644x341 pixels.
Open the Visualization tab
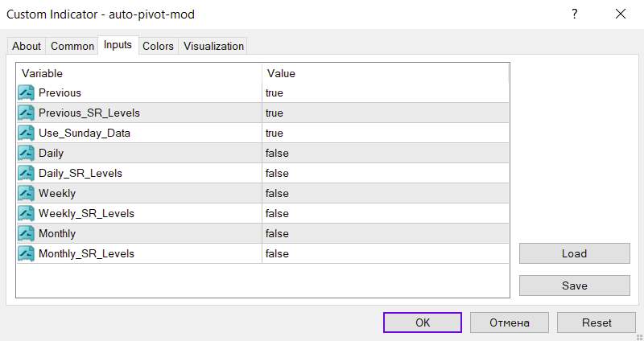pos(213,46)
